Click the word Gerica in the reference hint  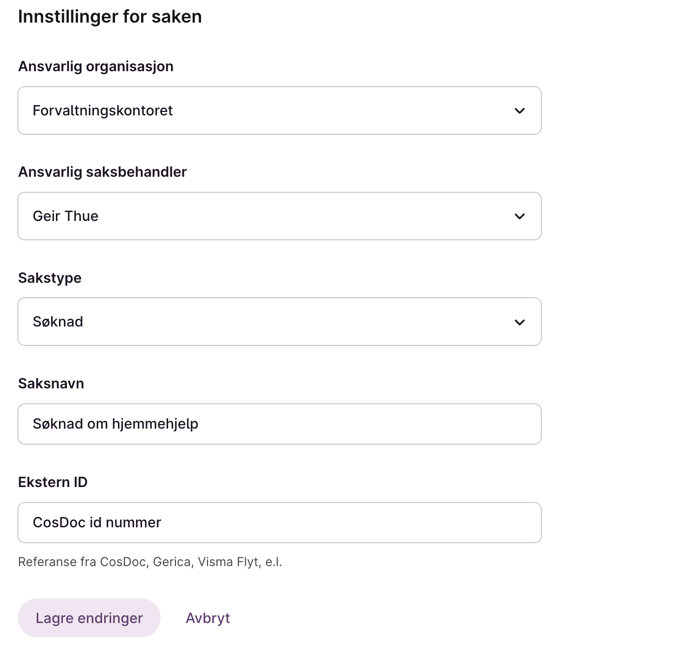[172, 562]
